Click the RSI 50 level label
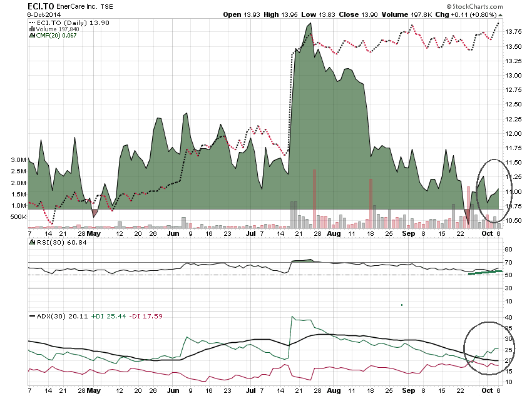The height and width of the screenshot is (396, 532). 509,275
